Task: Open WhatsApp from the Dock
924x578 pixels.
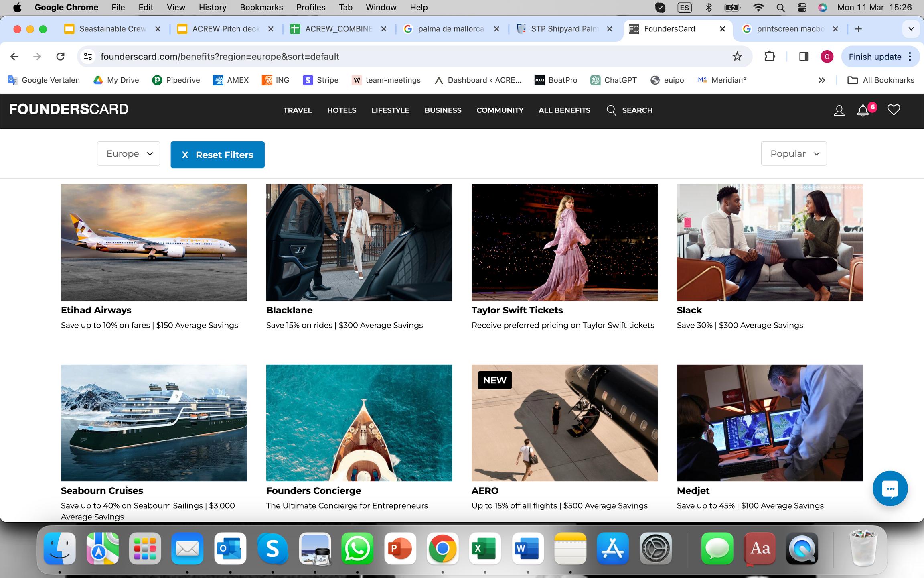Action: (357, 549)
